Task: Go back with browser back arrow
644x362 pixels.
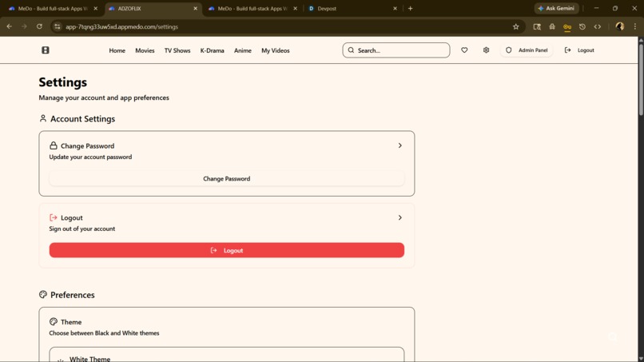Action: coord(9,26)
